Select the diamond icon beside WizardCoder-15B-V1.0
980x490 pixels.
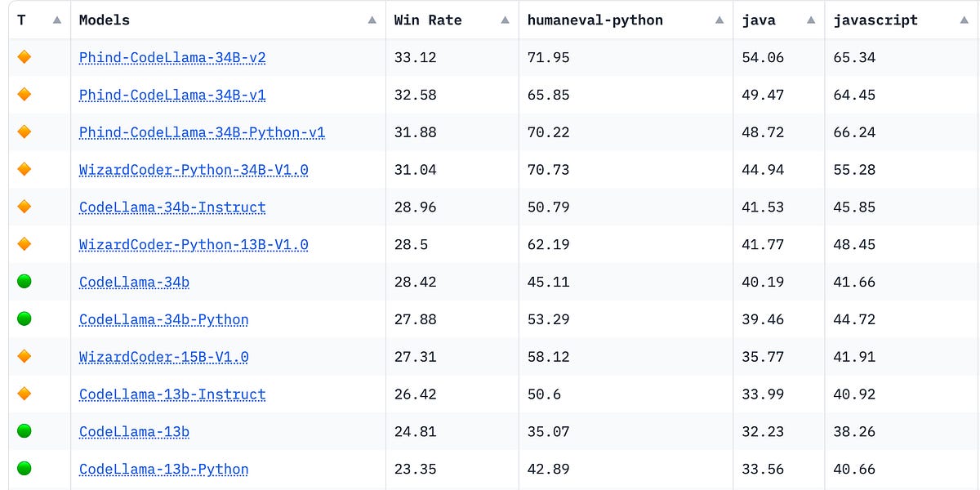[24, 356]
